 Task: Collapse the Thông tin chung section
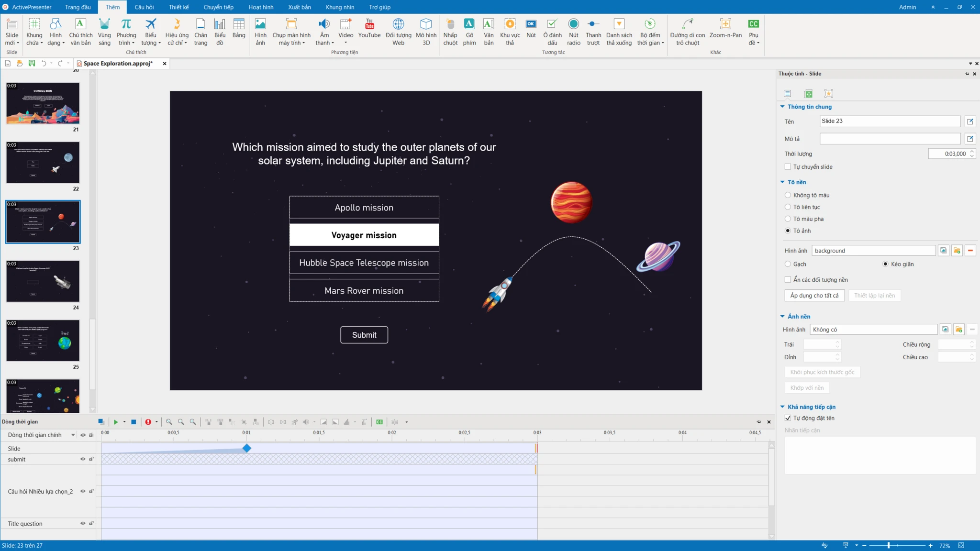click(x=782, y=107)
